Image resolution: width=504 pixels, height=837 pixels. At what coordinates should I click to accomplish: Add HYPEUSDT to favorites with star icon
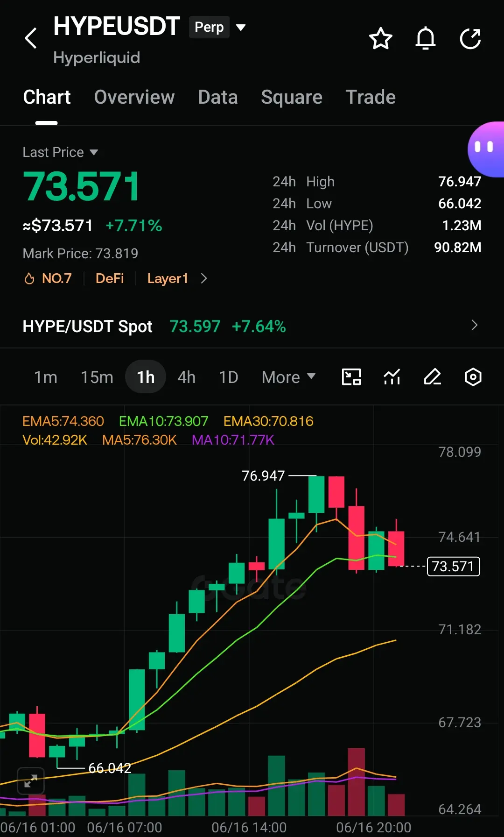pos(381,38)
